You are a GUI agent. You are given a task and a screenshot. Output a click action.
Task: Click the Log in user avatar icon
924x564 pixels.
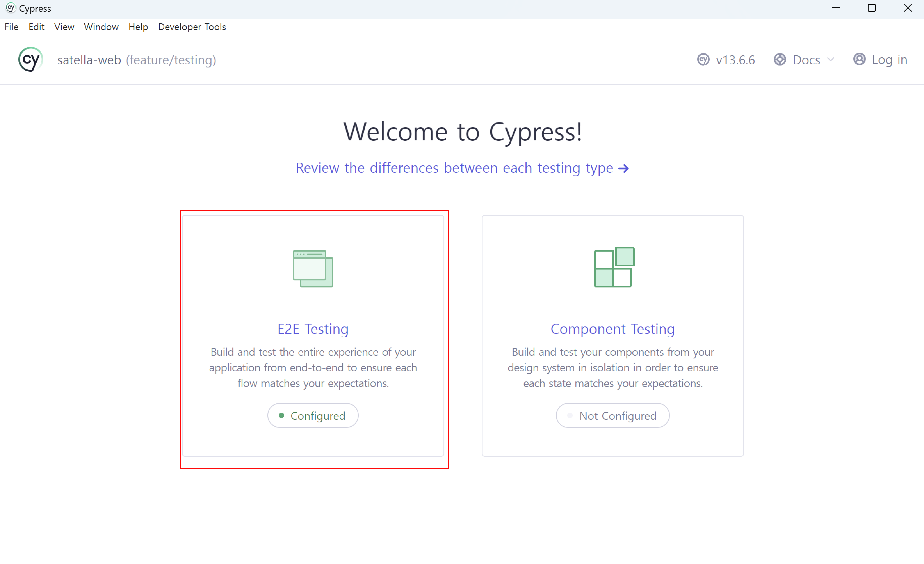tap(859, 59)
